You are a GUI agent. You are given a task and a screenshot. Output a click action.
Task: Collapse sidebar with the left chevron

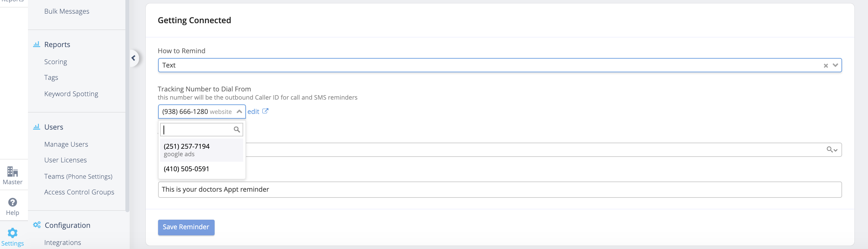click(134, 58)
